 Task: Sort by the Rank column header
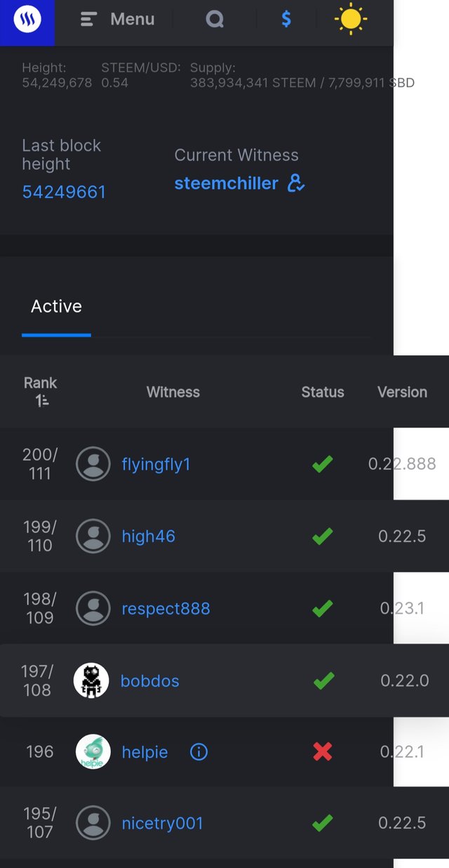click(41, 391)
